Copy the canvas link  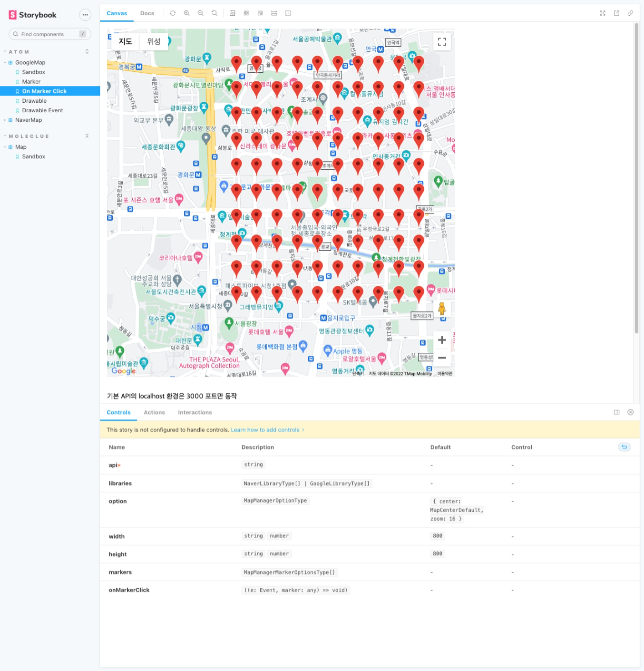point(630,13)
